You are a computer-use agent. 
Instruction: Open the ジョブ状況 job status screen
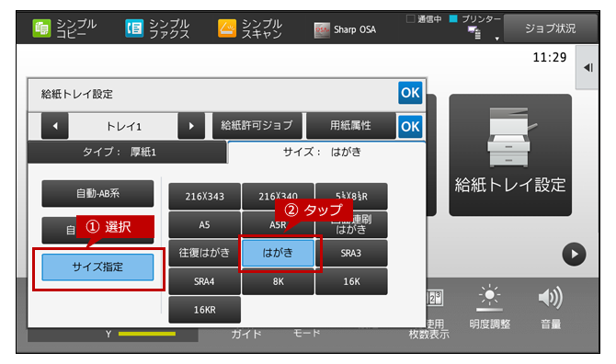pos(550,28)
